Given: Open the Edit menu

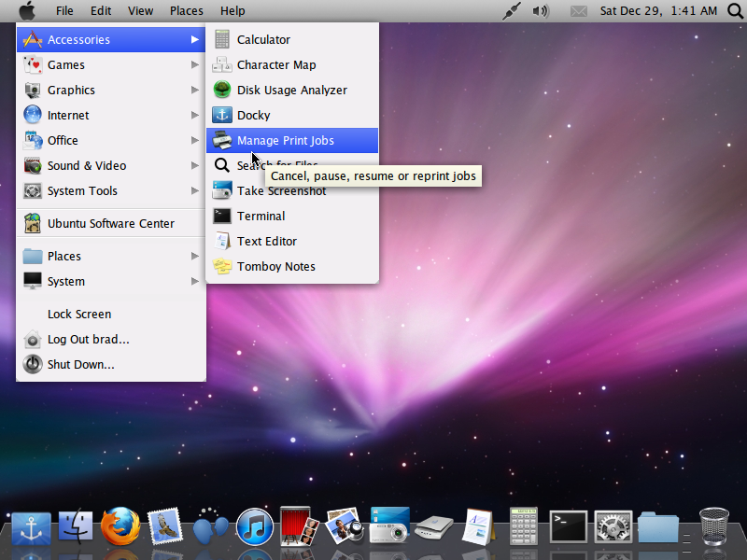Looking at the screenshot, I should coord(101,10).
